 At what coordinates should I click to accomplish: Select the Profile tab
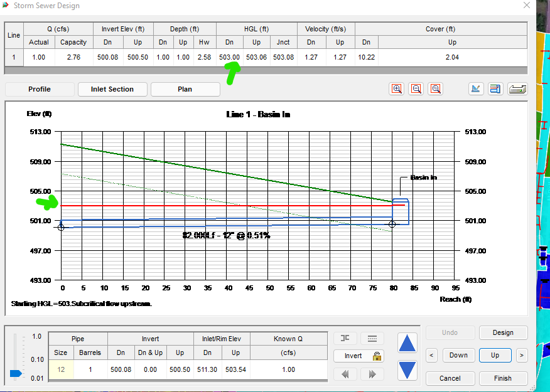(x=39, y=89)
